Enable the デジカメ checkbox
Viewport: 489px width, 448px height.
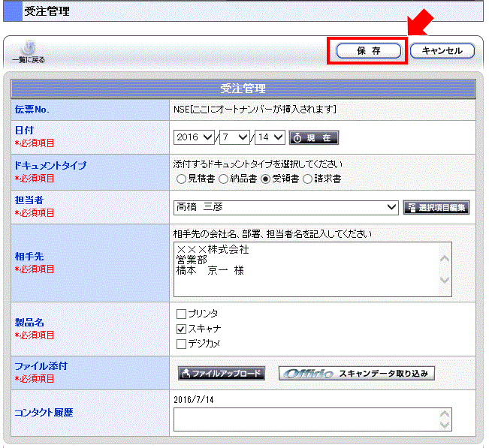(x=180, y=344)
